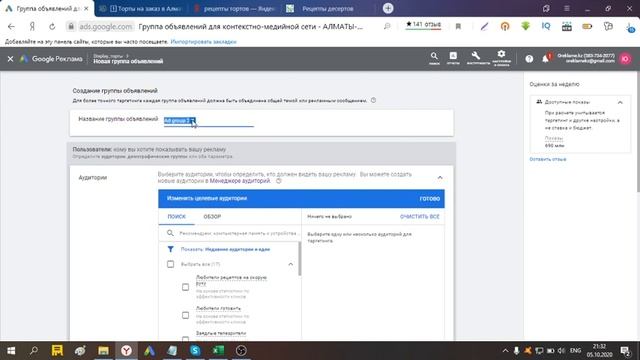The image size is (640, 360).
Task: Click the help icon beside the ad group description
Action: click(373, 100)
